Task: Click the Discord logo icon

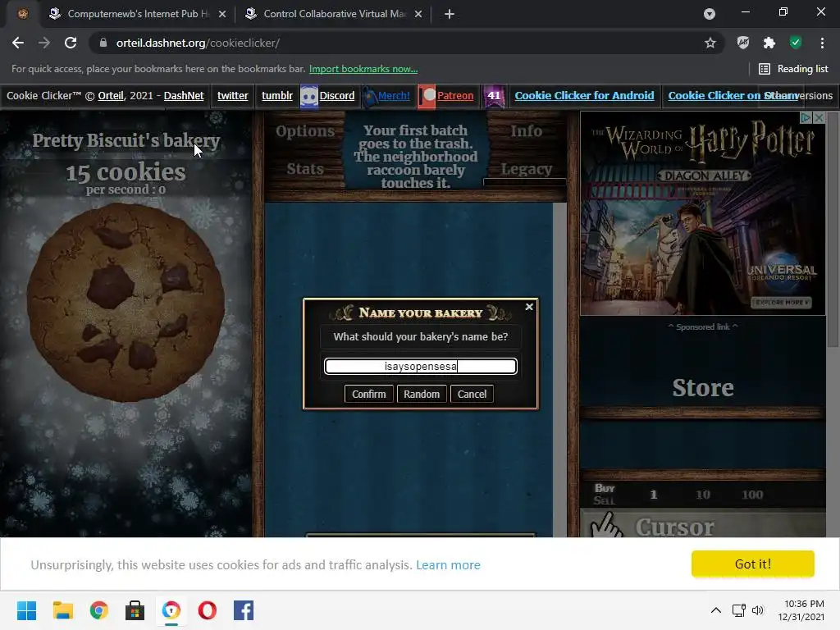Action: click(x=309, y=97)
